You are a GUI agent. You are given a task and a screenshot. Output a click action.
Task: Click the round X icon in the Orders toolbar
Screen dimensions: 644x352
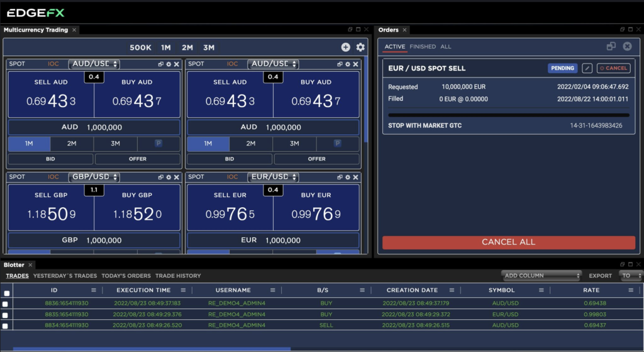pyautogui.click(x=627, y=47)
